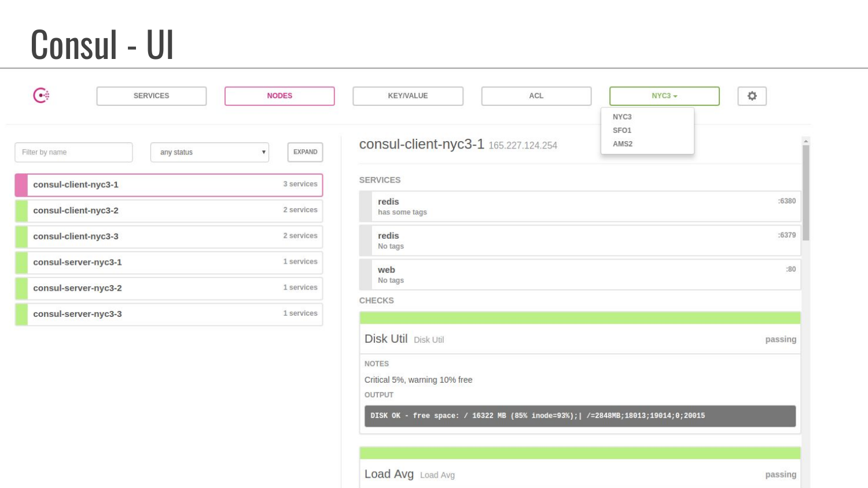
Task: Select node consul-server-nyc3-2
Action: click(x=169, y=288)
